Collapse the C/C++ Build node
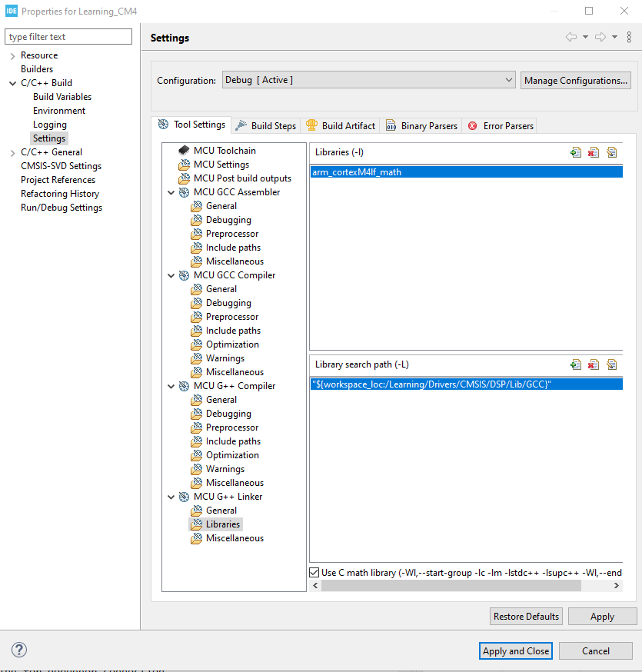Image resolution: width=642 pixels, height=672 pixels. coord(12,83)
